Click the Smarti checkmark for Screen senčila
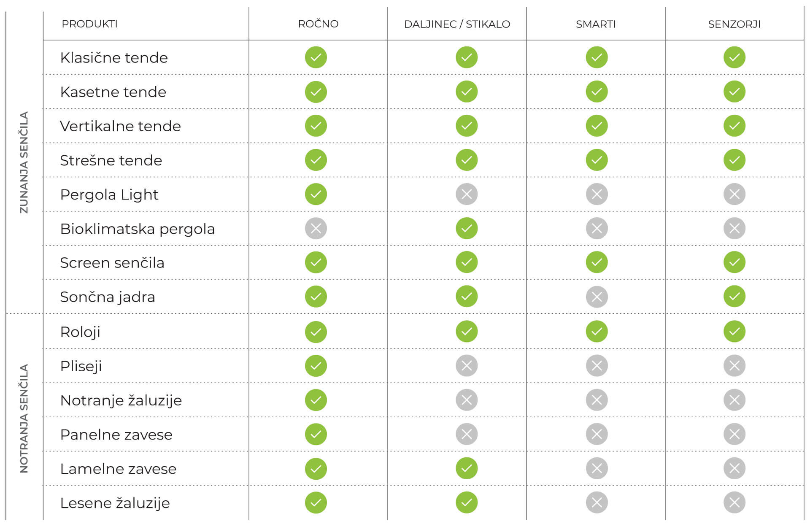Viewport: 810px width, 532px height. (x=597, y=262)
